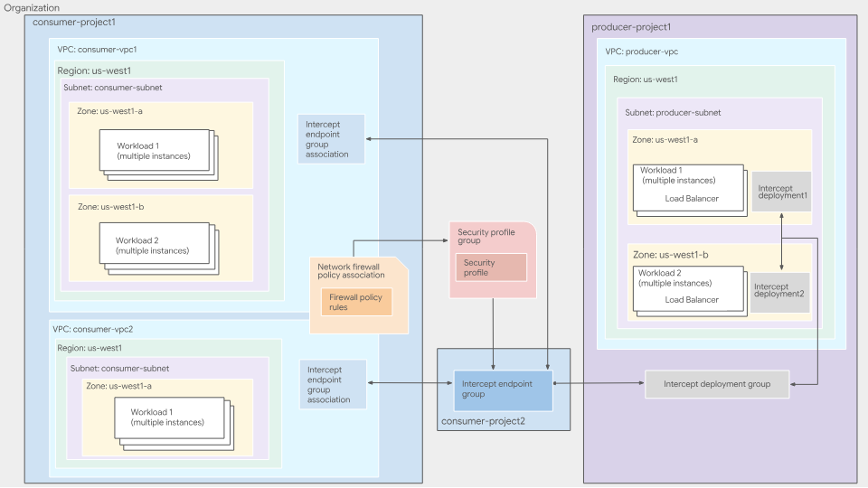Image resolution: width=868 pixels, height=488 pixels.
Task: Select the producer-project1 title
Action: pyautogui.click(x=631, y=27)
